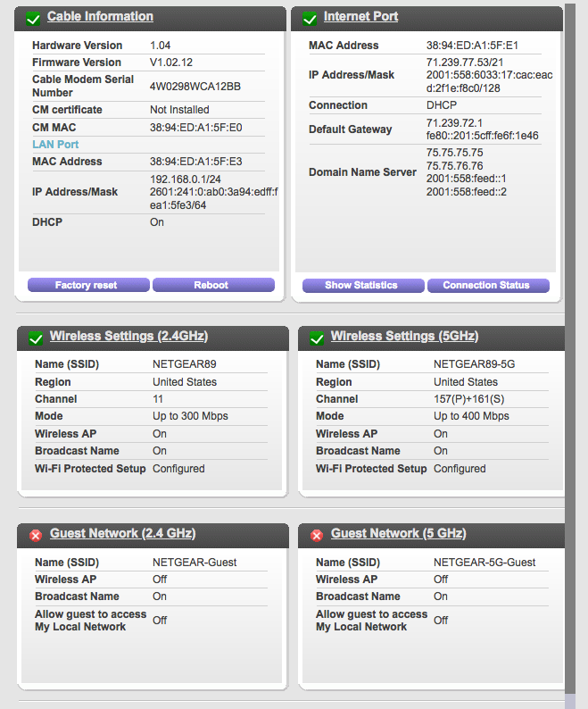The width and height of the screenshot is (588, 709).
Task: Click 2.4GHz channel value 11
Action: [x=158, y=399]
